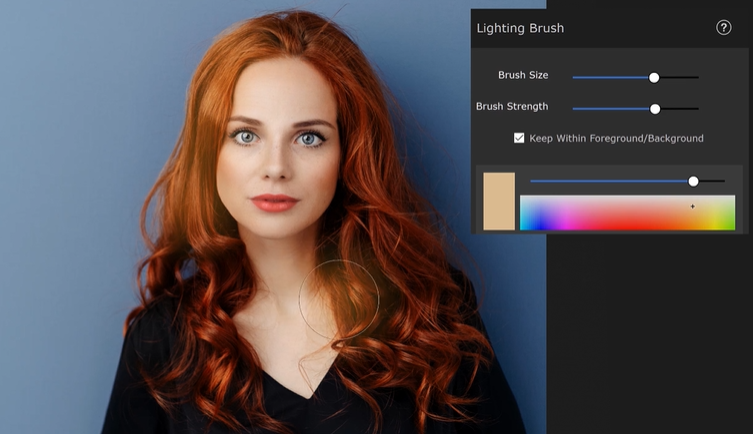
Task: Click the tan current color swatch
Action: [498, 201]
